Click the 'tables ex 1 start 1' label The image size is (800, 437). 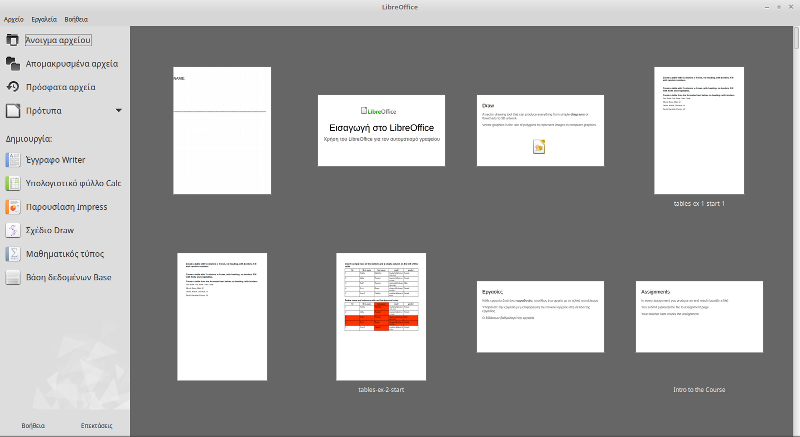[x=699, y=203]
